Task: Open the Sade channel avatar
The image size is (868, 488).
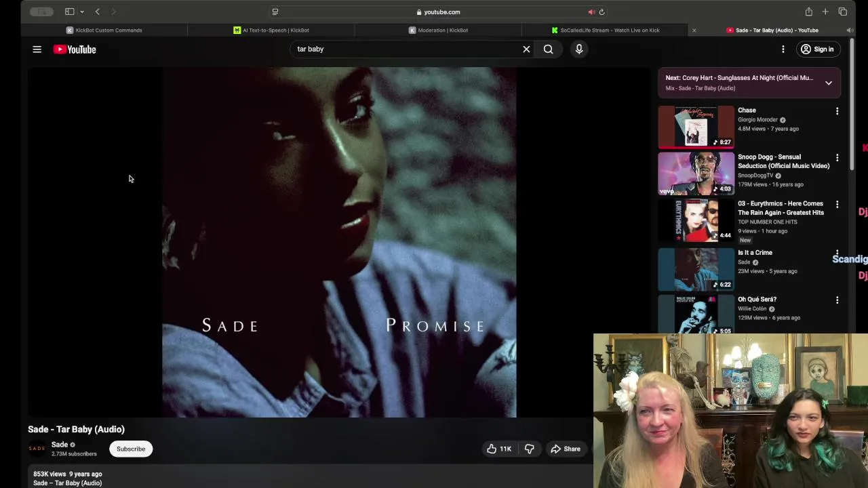Action: click(x=37, y=449)
